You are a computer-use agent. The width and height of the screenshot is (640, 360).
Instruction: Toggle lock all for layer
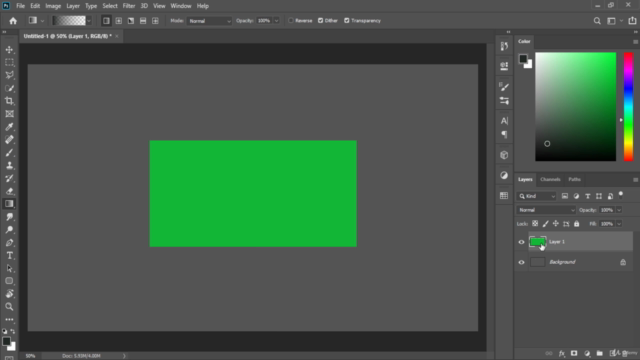pos(576,224)
